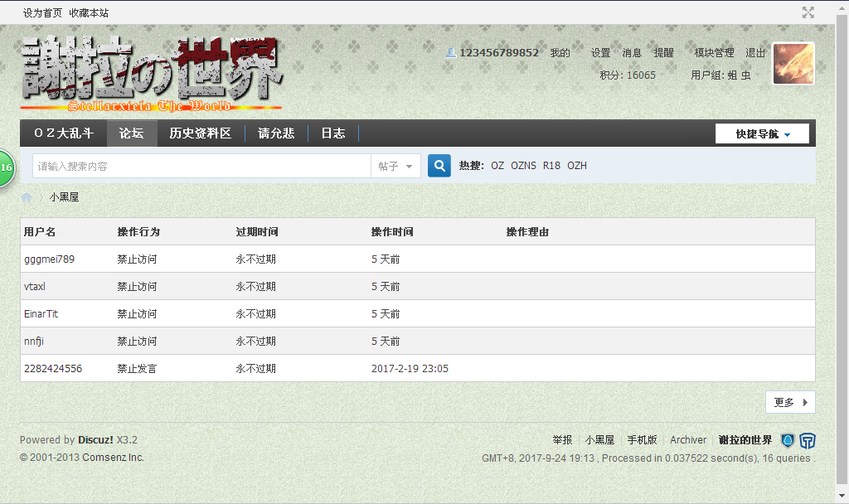The height and width of the screenshot is (504, 849).
Task: Open 消息 messages link
Action: click(631, 52)
